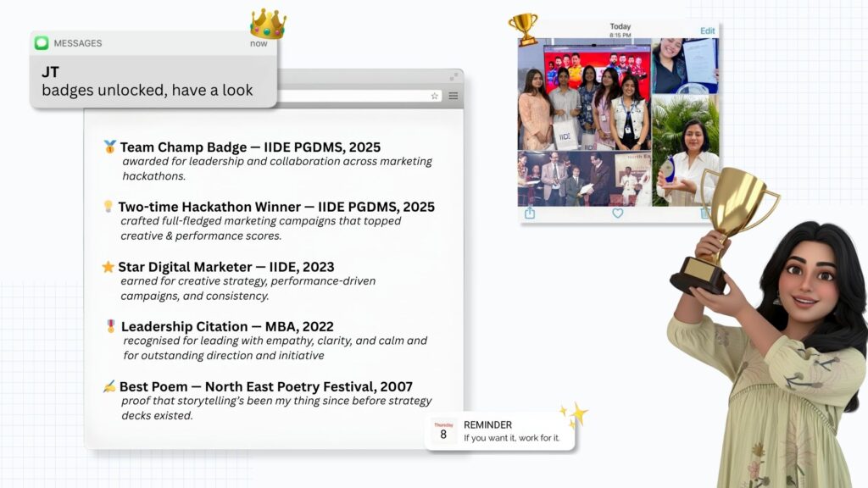Image resolution: width=868 pixels, height=488 pixels.
Task: Open the JT badges unlocked notification
Action: (x=153, y=81)
